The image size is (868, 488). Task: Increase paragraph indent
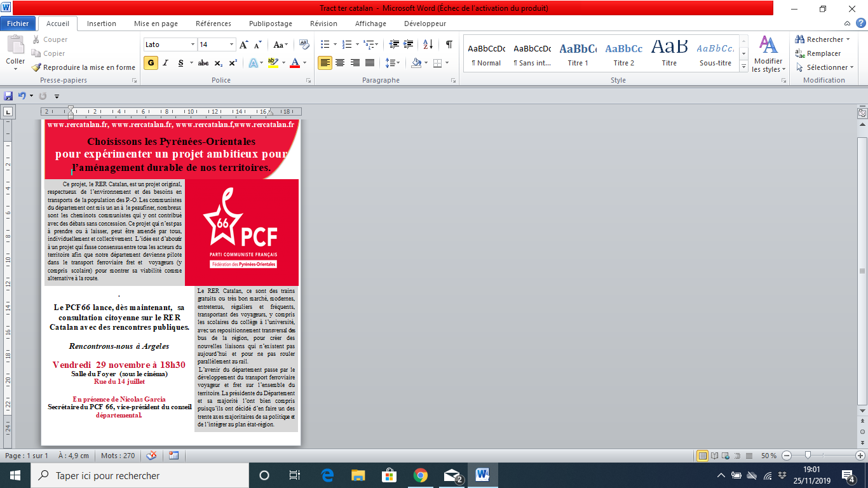[409, 44]
